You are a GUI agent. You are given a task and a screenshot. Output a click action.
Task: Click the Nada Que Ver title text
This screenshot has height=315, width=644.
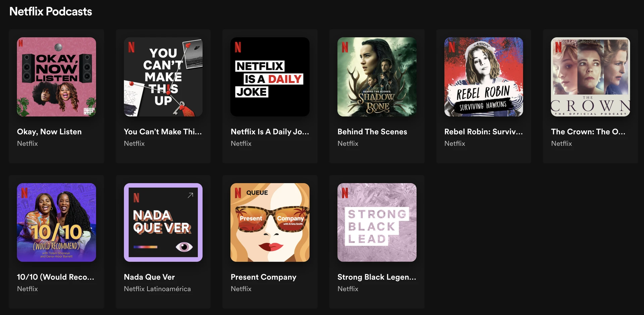[149, 277]
